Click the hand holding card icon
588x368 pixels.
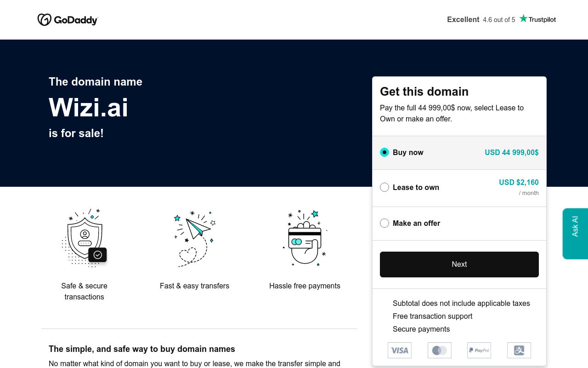click(x=305, y=238)
